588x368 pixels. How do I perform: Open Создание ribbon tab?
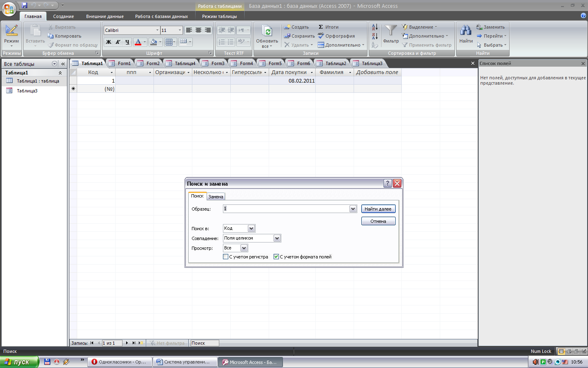[63, 16]
